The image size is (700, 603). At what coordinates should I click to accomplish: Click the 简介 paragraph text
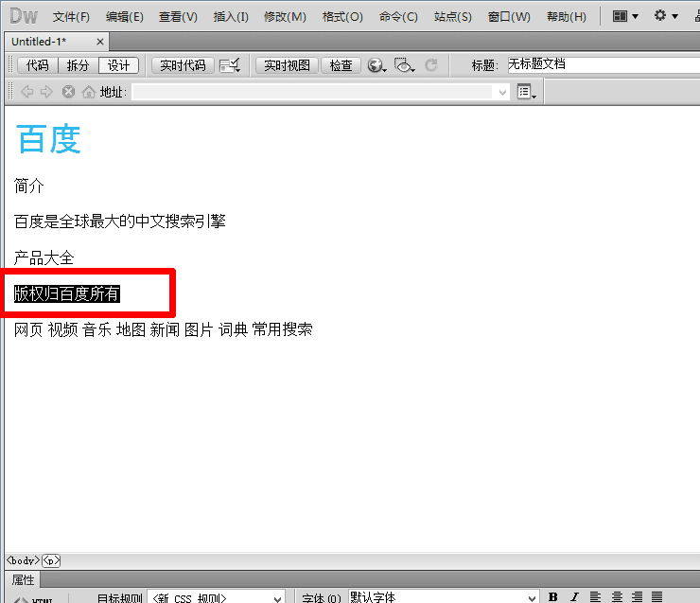[29, 186]
